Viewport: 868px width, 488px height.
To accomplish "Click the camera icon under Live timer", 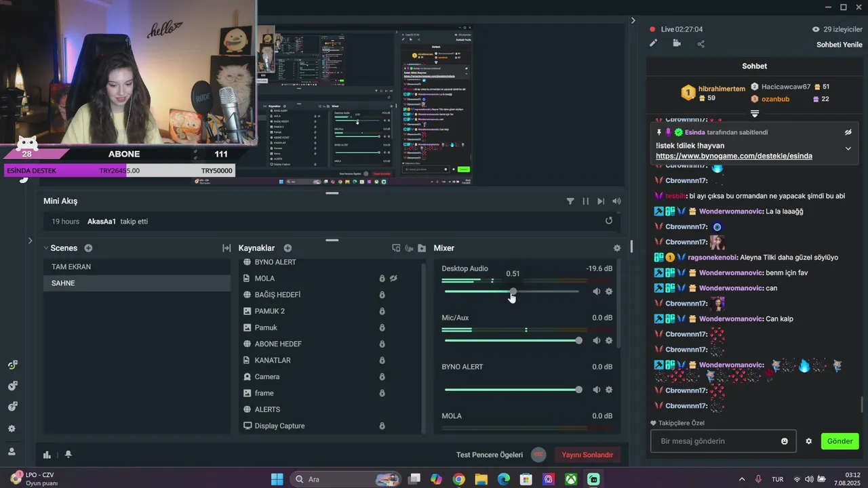I will 677,43.
